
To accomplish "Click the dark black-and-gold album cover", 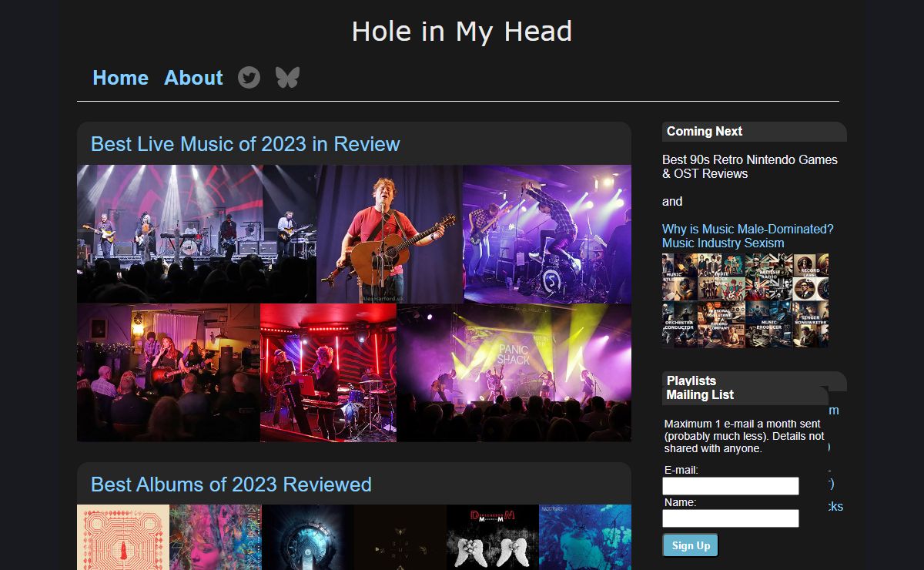I will 400,537.
